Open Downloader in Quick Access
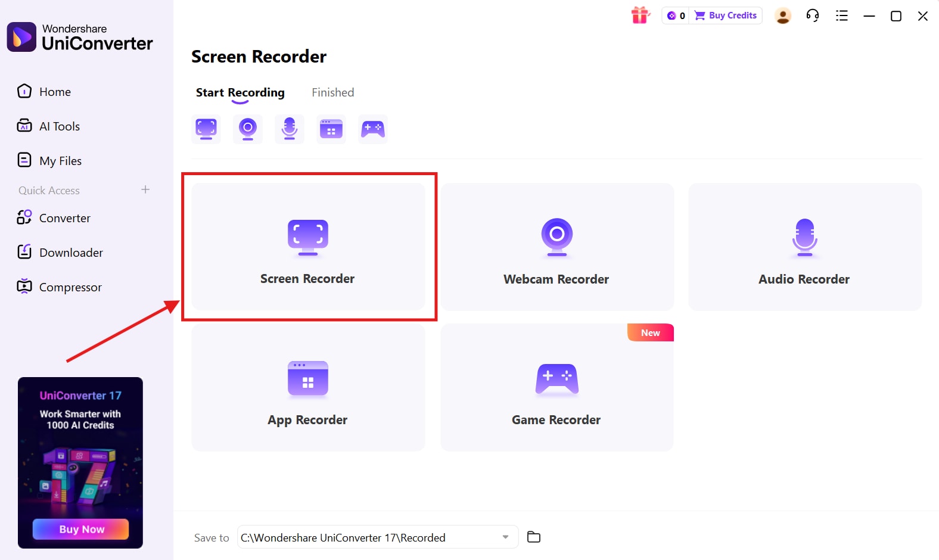This screenshot has height=560, width=939. click(x=60, y=253)
